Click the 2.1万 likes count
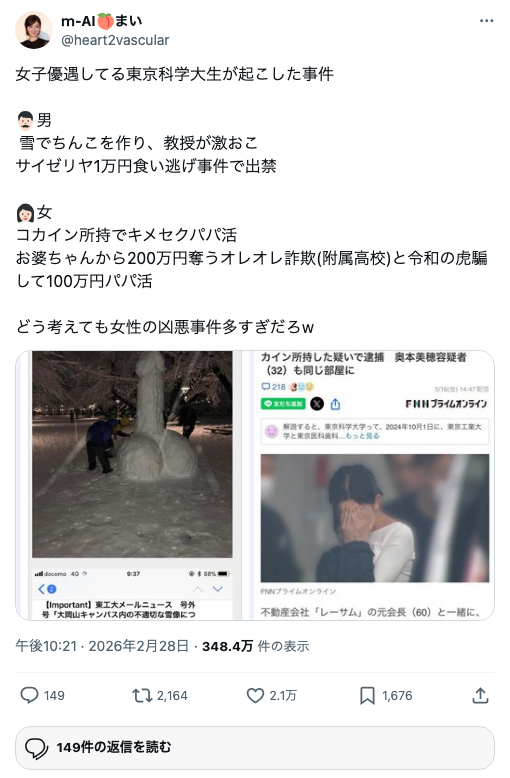 283,696
